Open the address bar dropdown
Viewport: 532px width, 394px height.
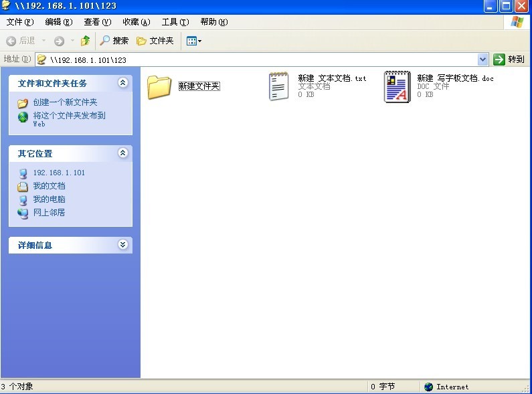[x=482, y=60]
